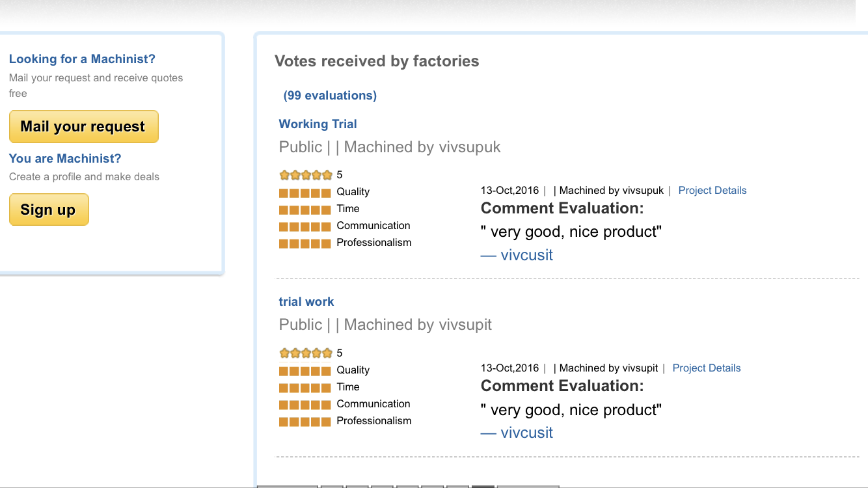868x488 pixels.
Task: Click the Time rating bar under Working Trial
Action: click(305, 210)
